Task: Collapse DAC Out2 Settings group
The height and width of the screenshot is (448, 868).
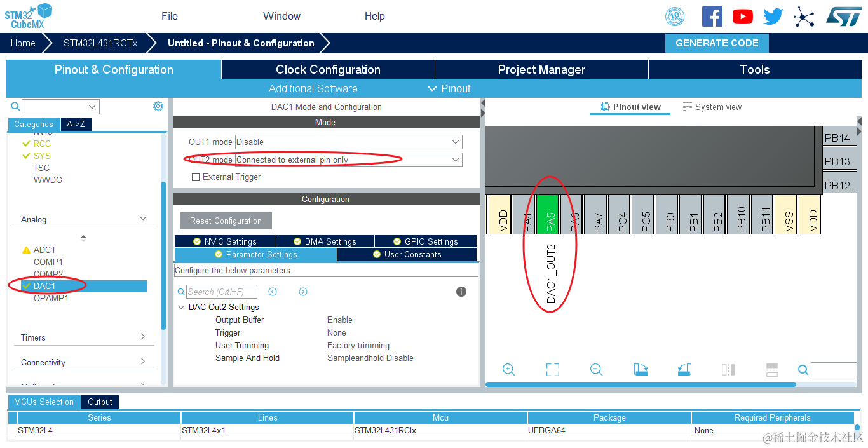Action: pos(182,307)
